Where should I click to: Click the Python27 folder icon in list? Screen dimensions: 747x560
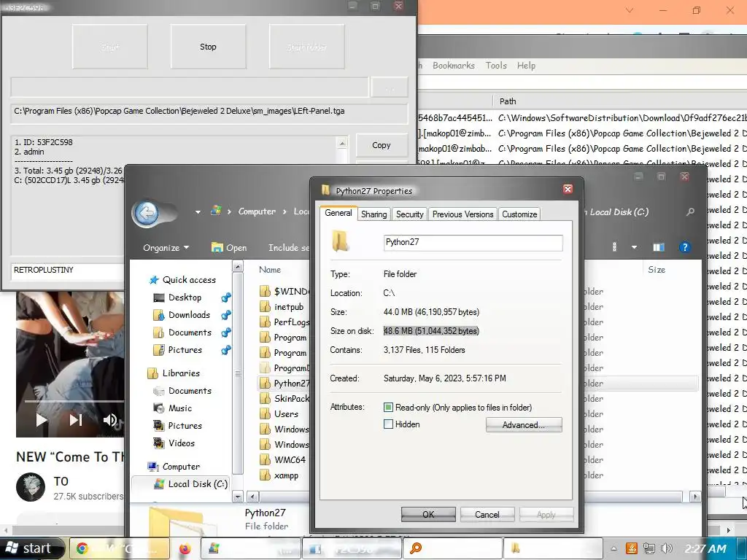[x=266, y=384]
